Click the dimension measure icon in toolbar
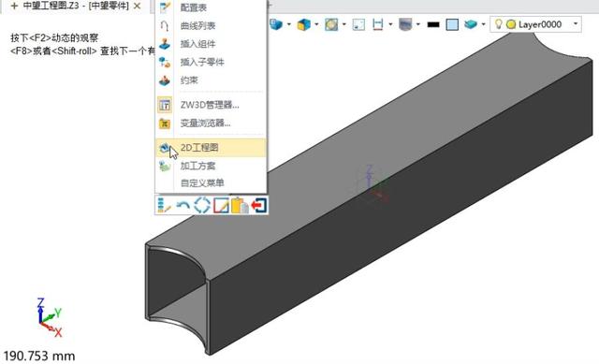Viewport: 599px width, 364px height. pyautogui.click(x=378, y=24)
